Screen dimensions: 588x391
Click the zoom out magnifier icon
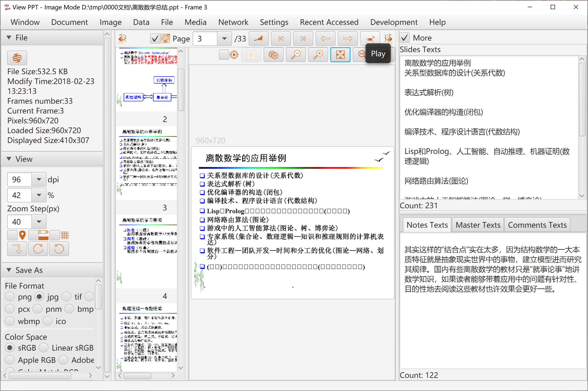(296, 55)
